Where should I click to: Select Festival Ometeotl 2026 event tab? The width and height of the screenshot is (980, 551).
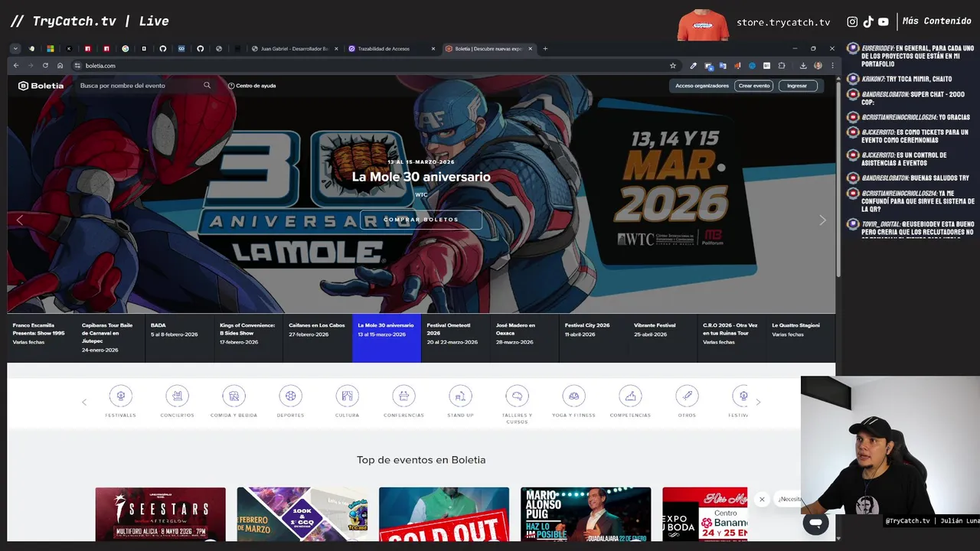[x=456, y=337]
